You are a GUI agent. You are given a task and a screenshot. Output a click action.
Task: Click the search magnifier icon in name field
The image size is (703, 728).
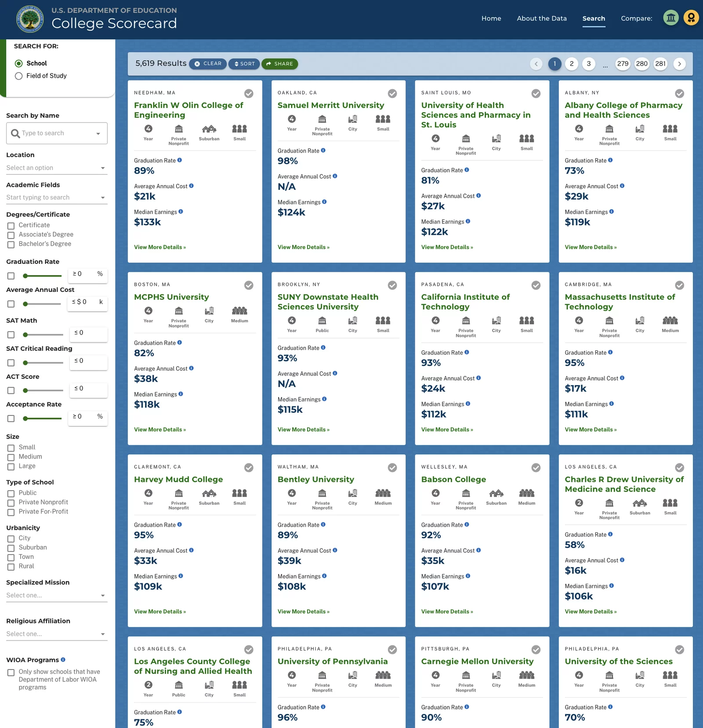click(15, 133)
